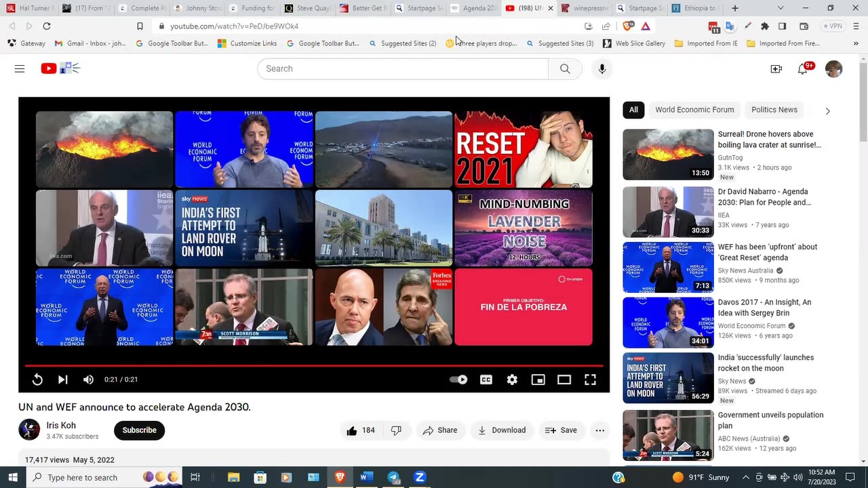
Task: Share the video
Action: click(440, 430)
